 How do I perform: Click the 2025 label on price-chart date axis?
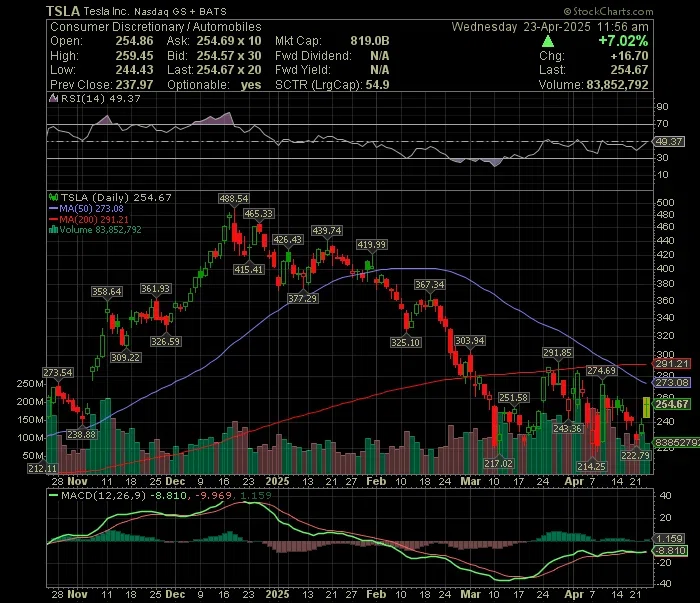(x=277, y=482)
